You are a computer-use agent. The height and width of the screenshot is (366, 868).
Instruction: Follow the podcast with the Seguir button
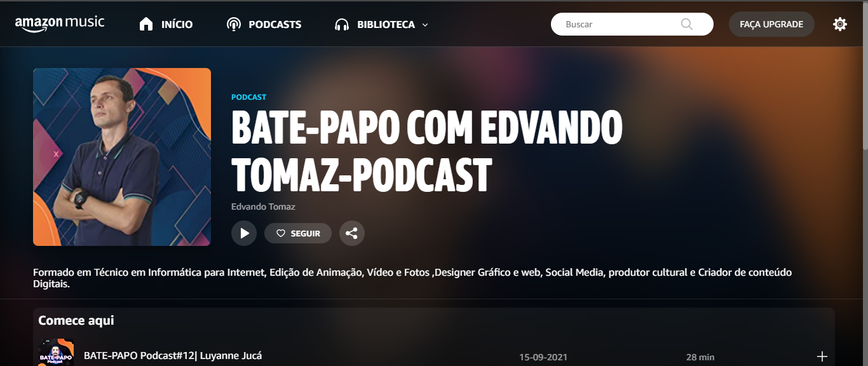(298, 233)
